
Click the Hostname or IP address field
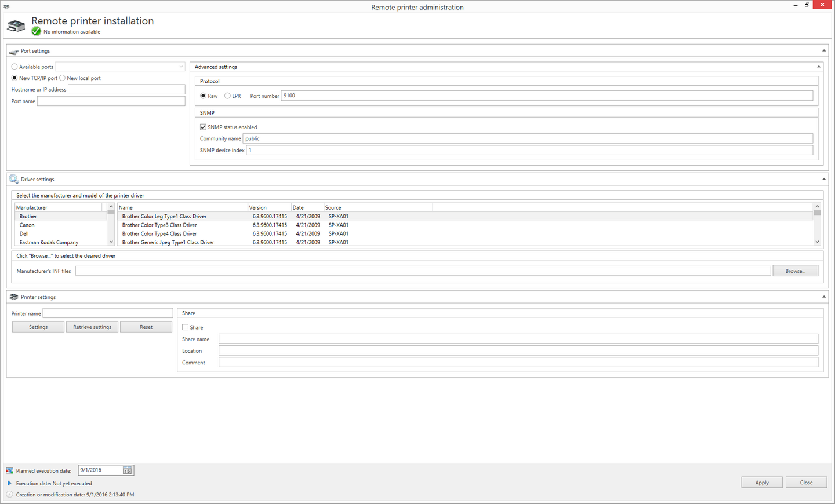[x=126, y=90]
